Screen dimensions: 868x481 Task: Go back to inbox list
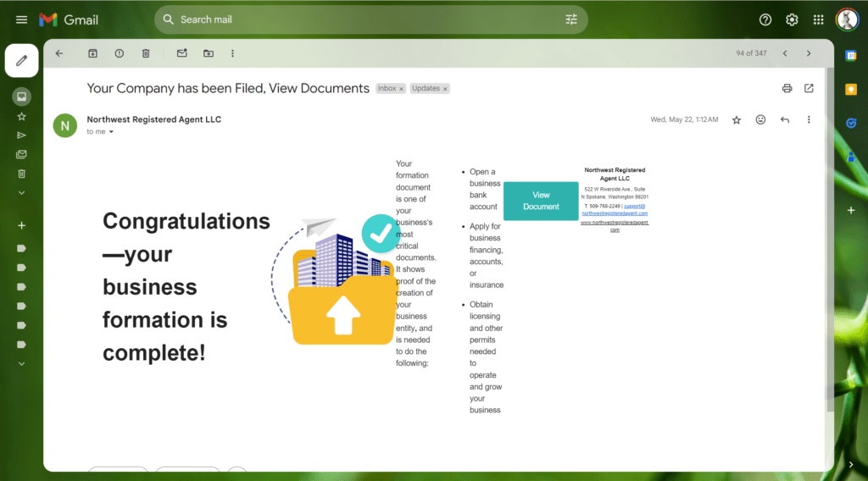click(x=59, y=53)
